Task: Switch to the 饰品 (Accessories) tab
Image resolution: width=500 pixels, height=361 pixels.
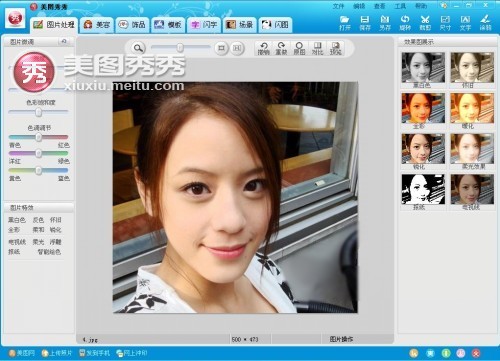Action: 132,25
